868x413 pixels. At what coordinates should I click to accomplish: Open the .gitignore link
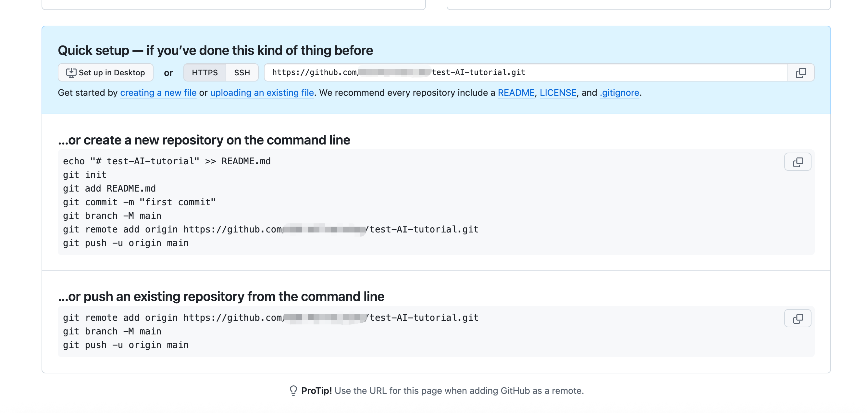tap(619, 93)
